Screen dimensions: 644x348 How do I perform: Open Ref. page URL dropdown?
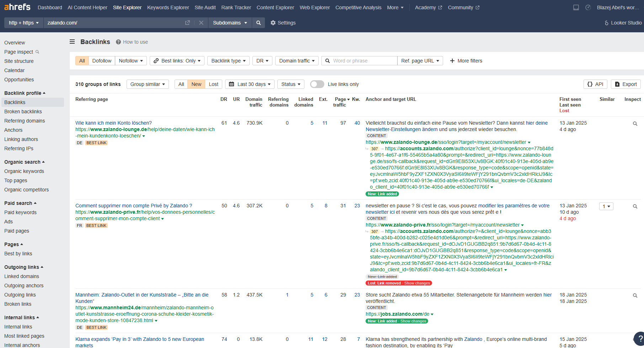420,61
